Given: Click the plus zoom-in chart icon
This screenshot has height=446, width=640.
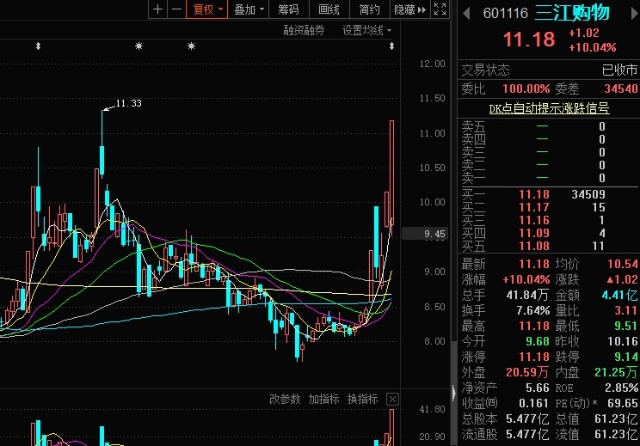Looking at the screenshot, I should click(157, 10).
